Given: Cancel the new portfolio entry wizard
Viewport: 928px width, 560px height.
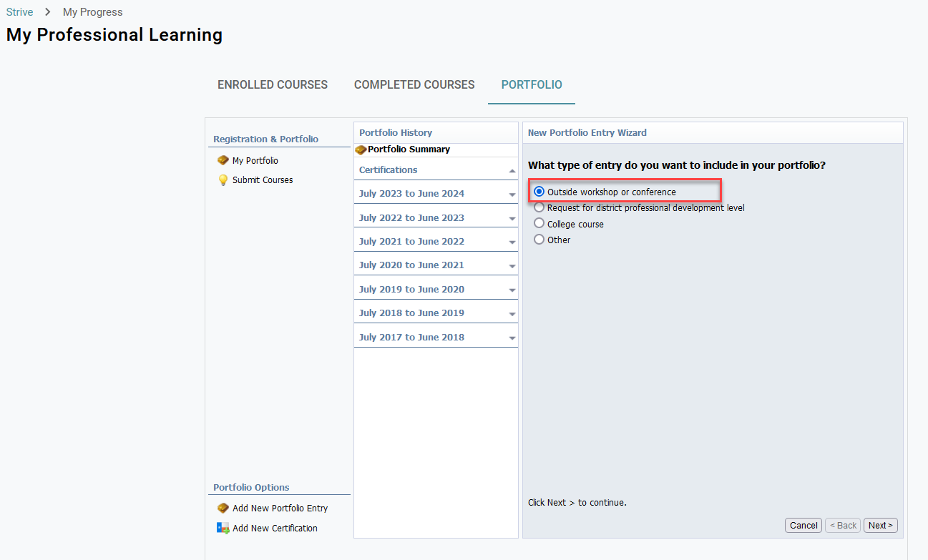Looking at the screenshot, I should [804, 526].
